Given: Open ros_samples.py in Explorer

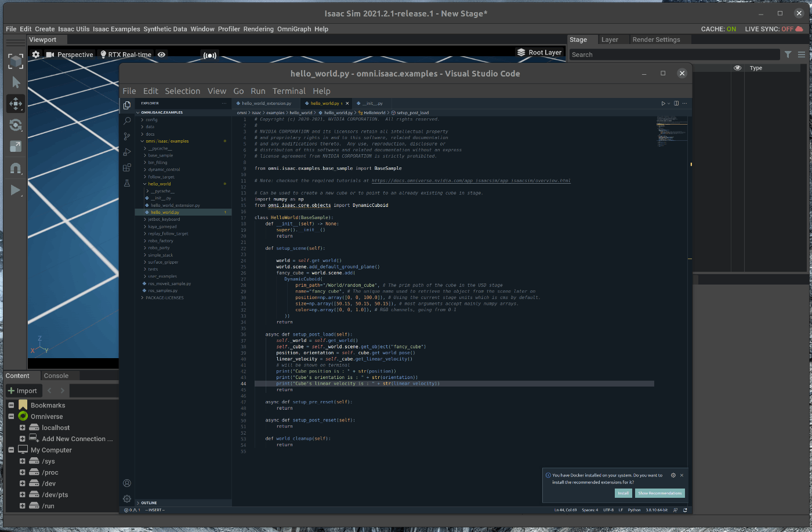Looking at the screenshot, I should pos(163,290).
